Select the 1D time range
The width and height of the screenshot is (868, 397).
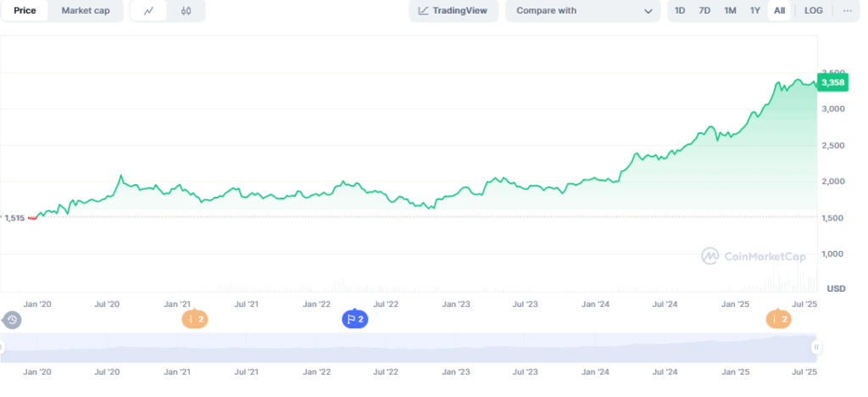click(680, 11)
